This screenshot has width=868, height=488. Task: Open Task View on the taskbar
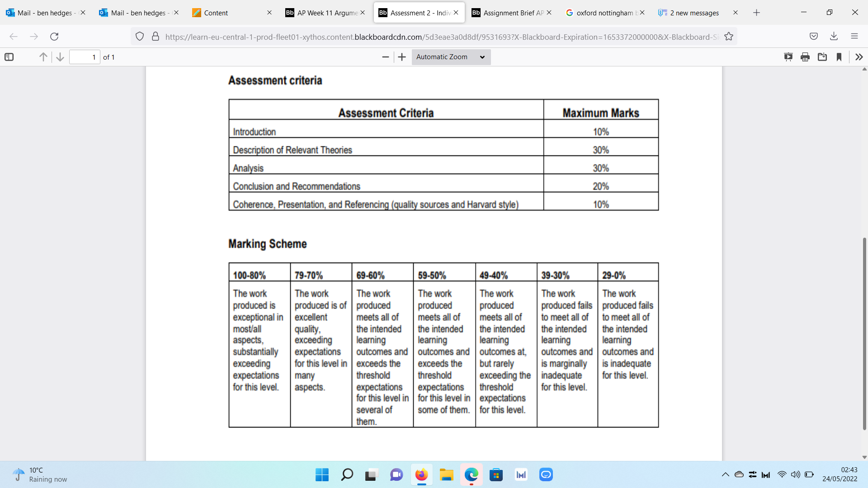point(371,474)
